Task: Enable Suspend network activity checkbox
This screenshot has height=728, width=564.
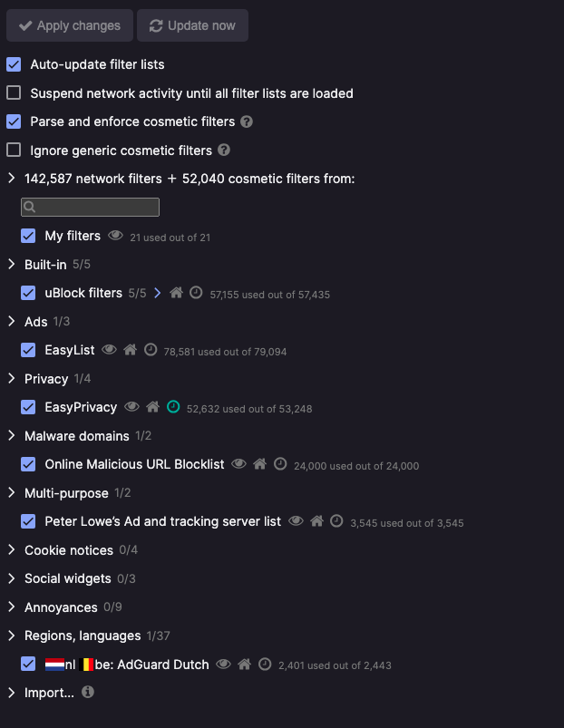Action: coord(14,92)
